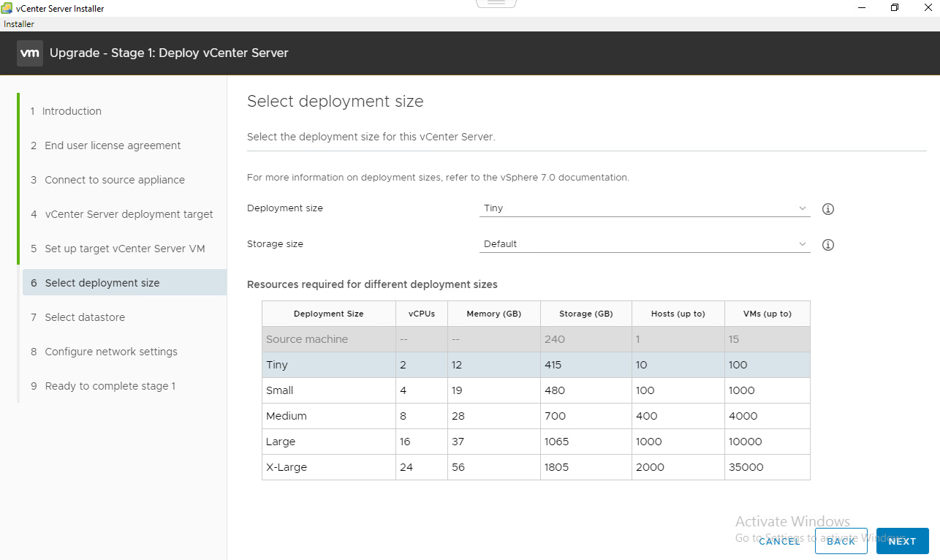Click the Storage size info icon
940x560 pixels.
(828, 245)
